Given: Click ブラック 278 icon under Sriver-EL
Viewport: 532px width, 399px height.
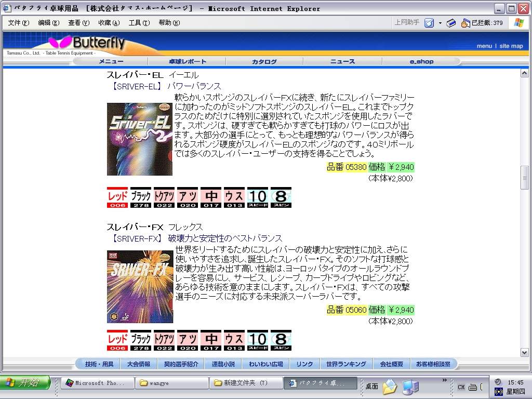Looking at the screenshot, I should 141,197.
